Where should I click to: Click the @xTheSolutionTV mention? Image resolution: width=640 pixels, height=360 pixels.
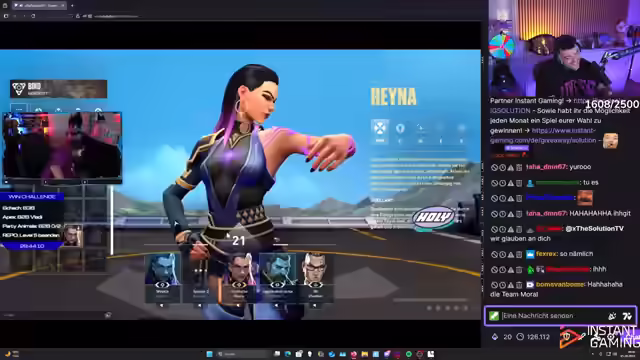point(595,229)
